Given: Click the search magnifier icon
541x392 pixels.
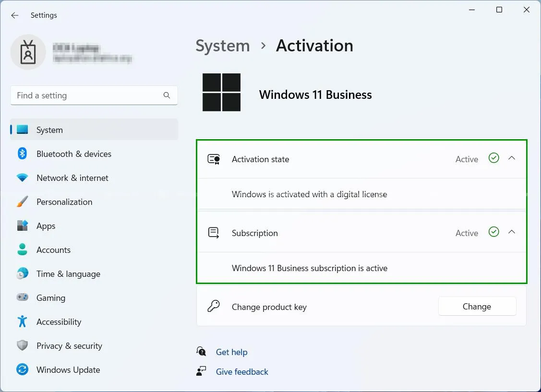Looking at the screenshot, I should coord(167,95).
